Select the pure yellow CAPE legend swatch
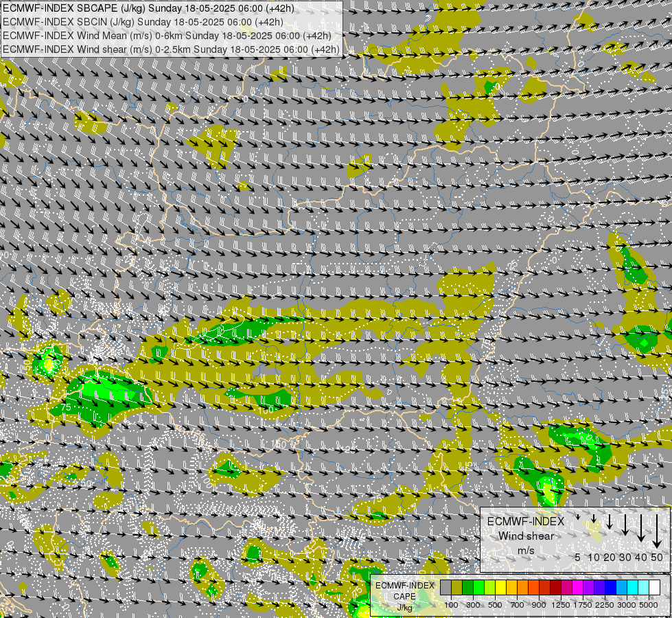 [501, 588]
